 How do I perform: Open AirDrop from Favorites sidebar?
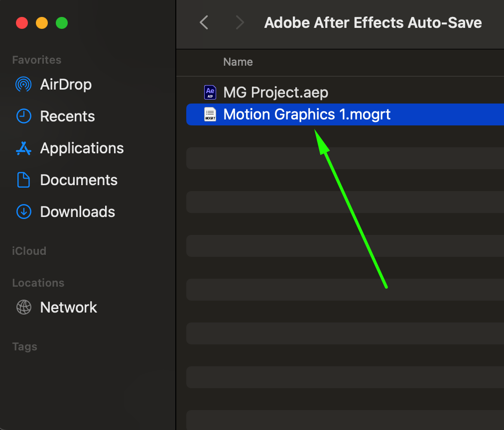click(66, 85)
